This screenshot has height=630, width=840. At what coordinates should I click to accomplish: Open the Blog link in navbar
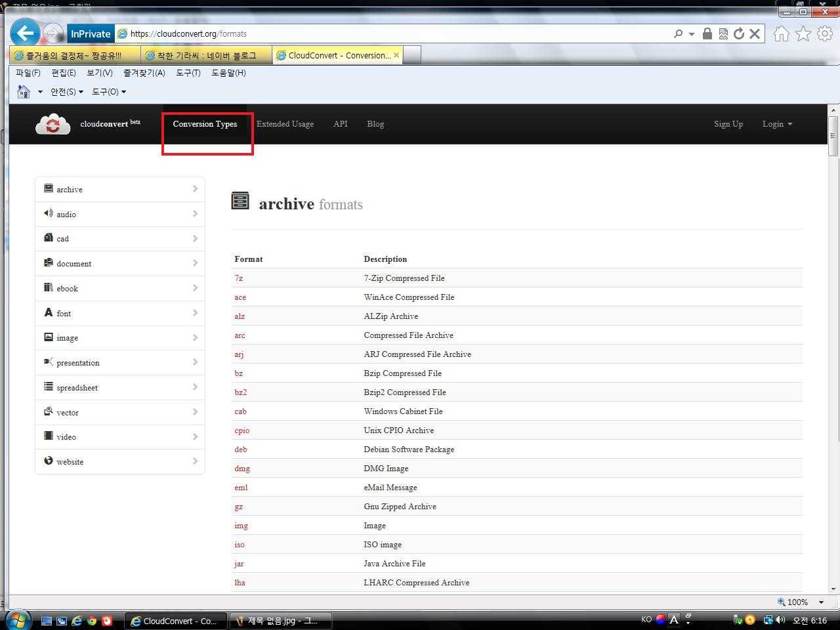tap(375, 124)
